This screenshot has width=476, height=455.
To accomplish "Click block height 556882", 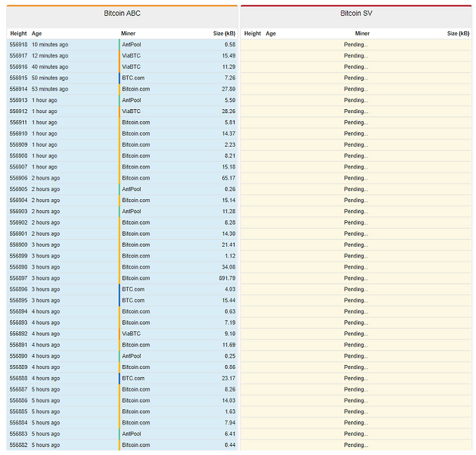I will pyautogui.click(x=19, y=445).
